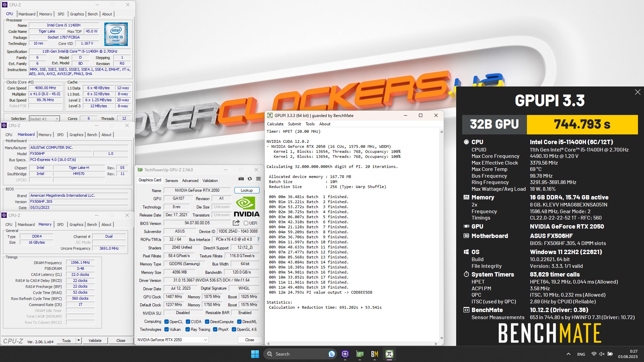Open the Tools menu in GPUPI
Image resolution: width=644 pixels, height=362 pixels.
(310, 124)
